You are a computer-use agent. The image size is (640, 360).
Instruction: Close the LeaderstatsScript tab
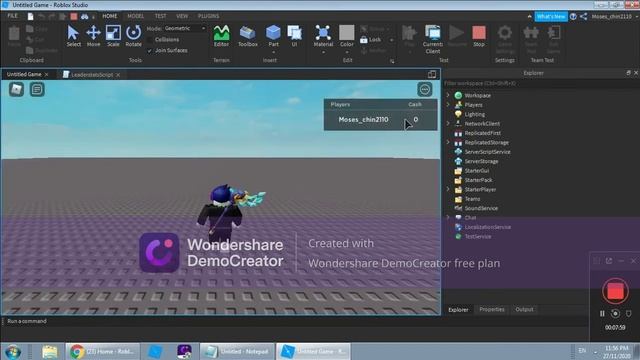[x=118, y=75]
